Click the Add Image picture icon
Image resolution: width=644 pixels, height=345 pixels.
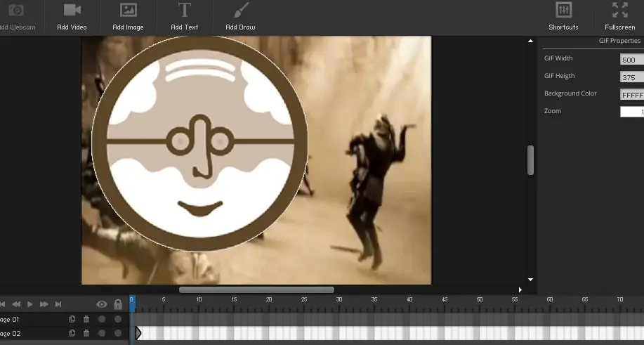tap(128, 10)
